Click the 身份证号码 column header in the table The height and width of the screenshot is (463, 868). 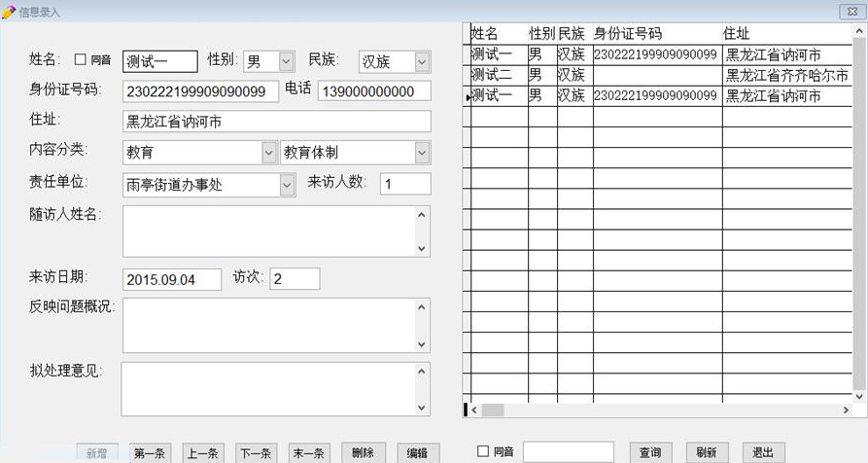[x=658, y=34]
